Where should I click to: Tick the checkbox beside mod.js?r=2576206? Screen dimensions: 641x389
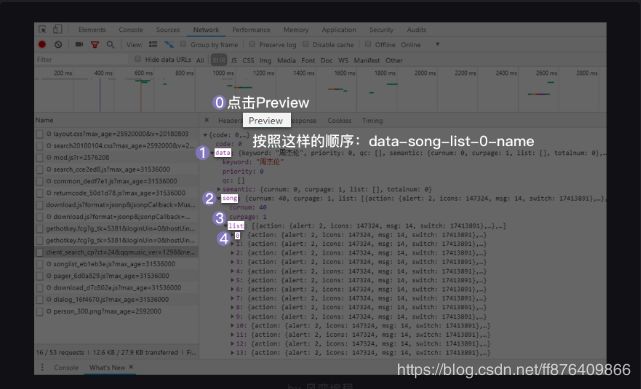pyautogui.click(x=40, y=158)
